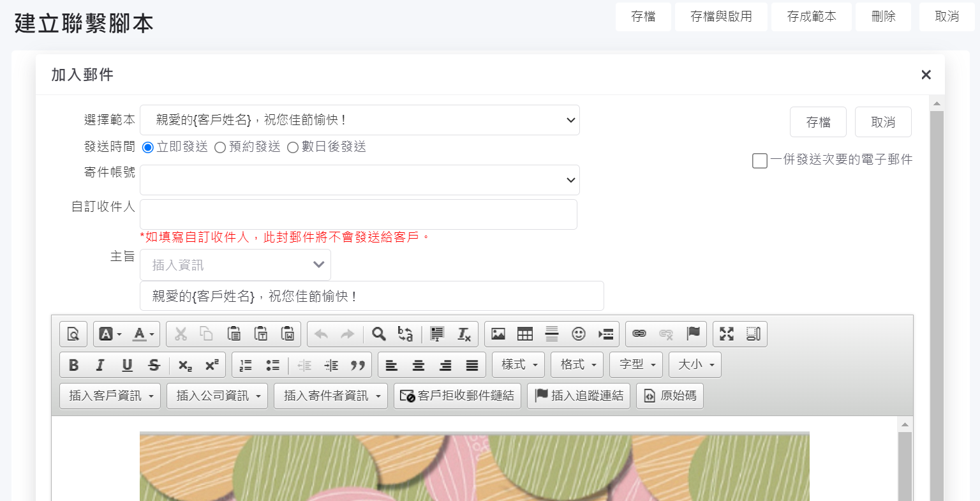Viewport: 980px width, 501px height.
Task: Open the emoji smiley picker
Action: tap(579, 334)
